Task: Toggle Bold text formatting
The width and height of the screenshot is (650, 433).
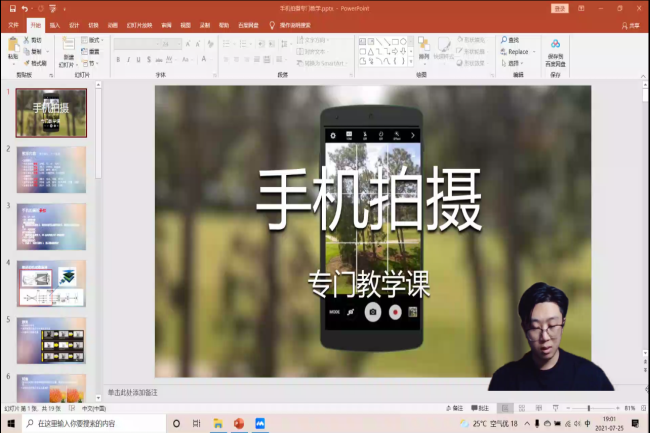Action: 117,60
